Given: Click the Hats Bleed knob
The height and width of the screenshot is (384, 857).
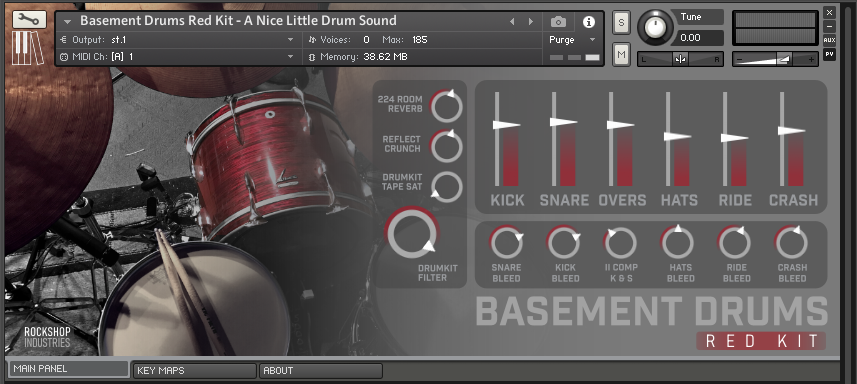Looking at the screenshot, I should 678,243.
